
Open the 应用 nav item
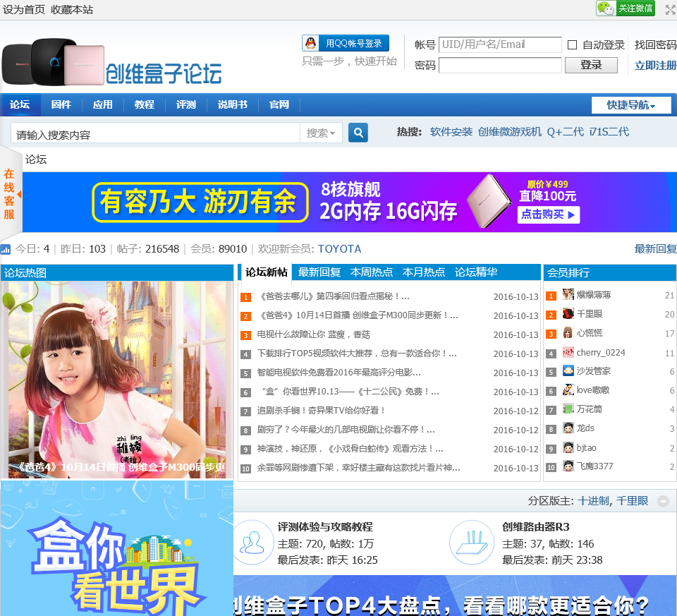point(103,104)
